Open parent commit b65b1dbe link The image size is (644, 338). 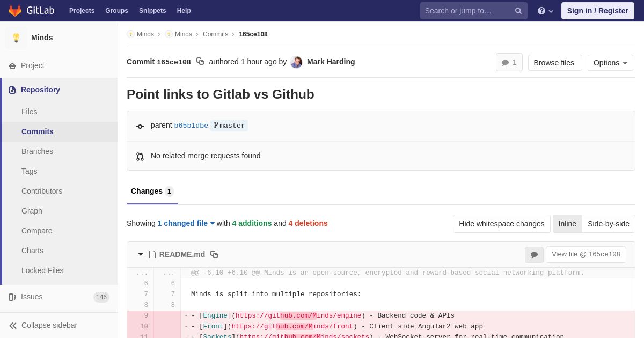click(x=191, y=126)
